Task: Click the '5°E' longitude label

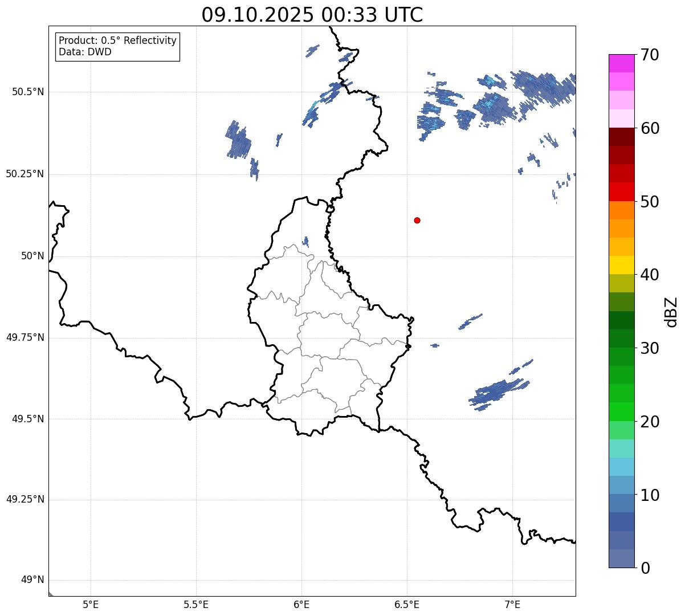Action: point(91,604)
